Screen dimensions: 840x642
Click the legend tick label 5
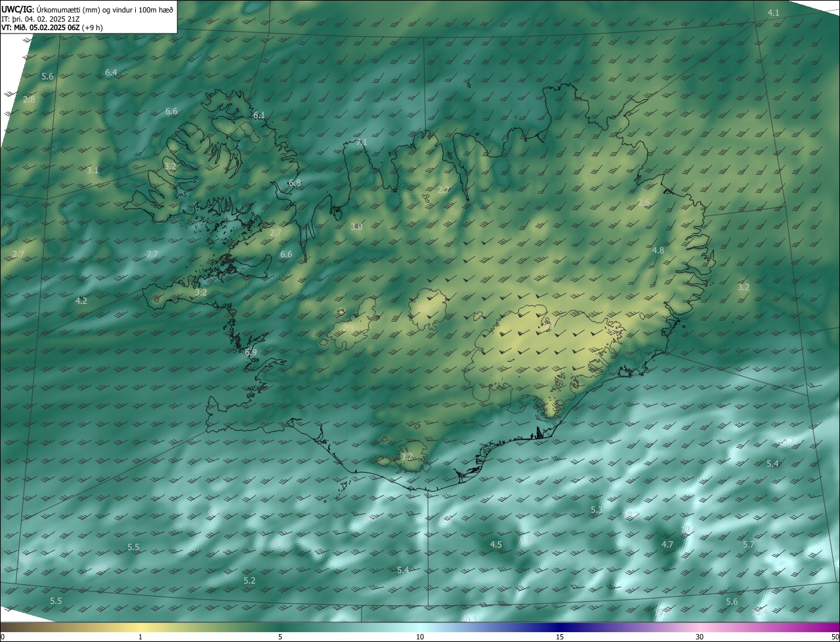coord(280,637)
